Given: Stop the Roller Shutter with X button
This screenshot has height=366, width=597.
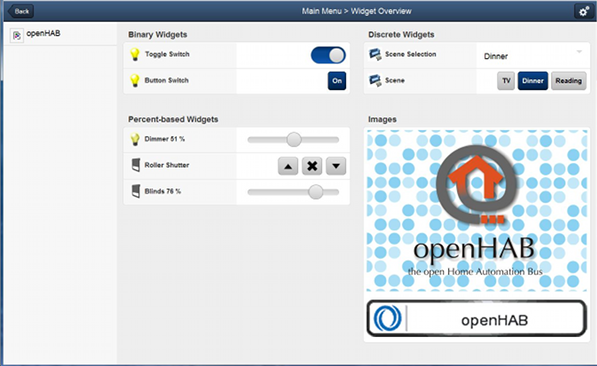Looking at the screenshot, I should [x=312, y=166].
